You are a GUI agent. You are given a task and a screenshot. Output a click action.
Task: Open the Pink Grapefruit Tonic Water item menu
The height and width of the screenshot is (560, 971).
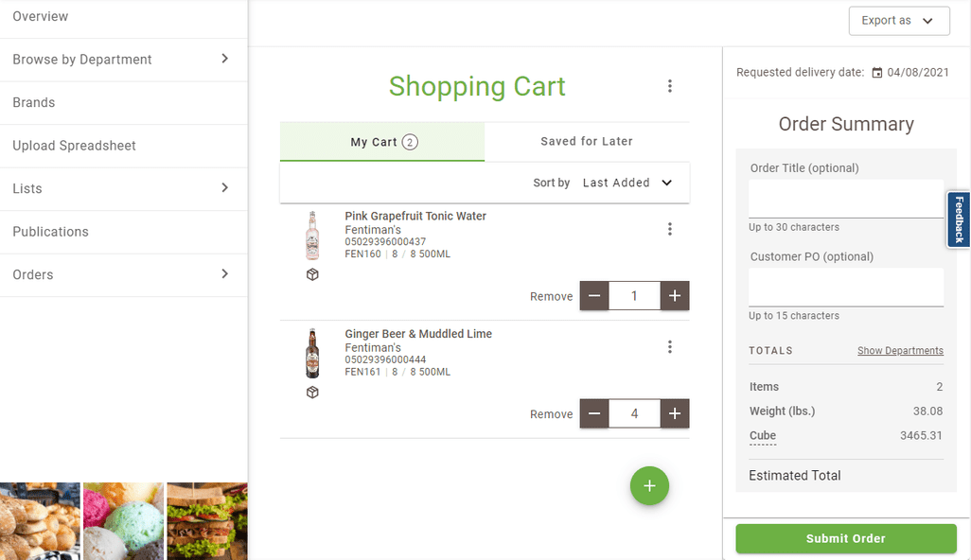coord(670,228)
